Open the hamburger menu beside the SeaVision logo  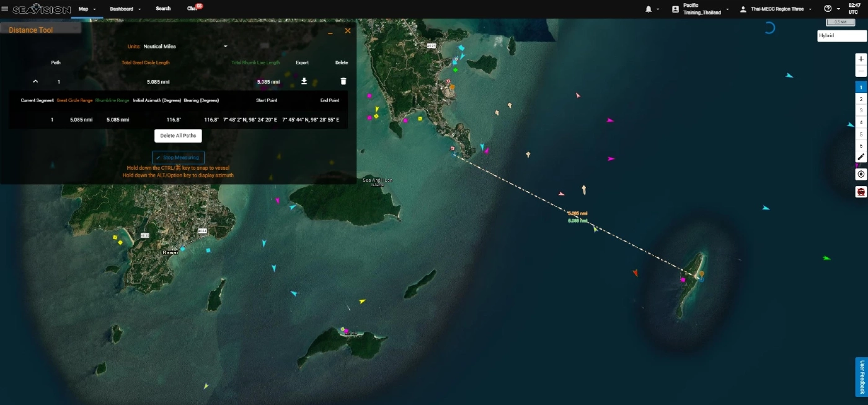tap(5, 9)
